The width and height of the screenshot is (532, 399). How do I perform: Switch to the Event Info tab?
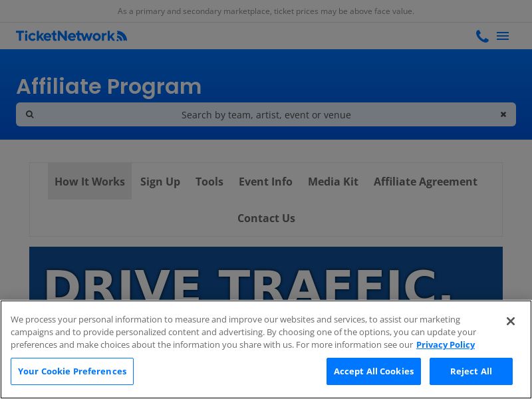point(265,182)
